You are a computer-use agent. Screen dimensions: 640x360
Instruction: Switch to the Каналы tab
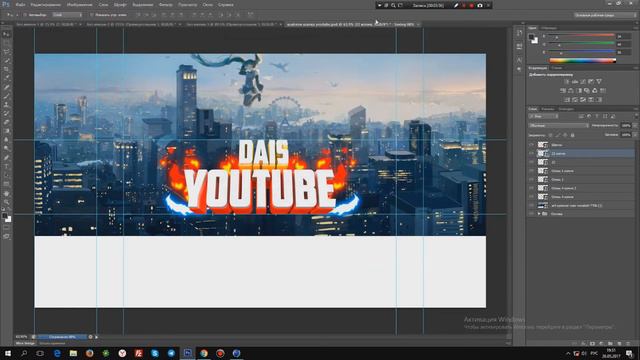tap(548, 109)
